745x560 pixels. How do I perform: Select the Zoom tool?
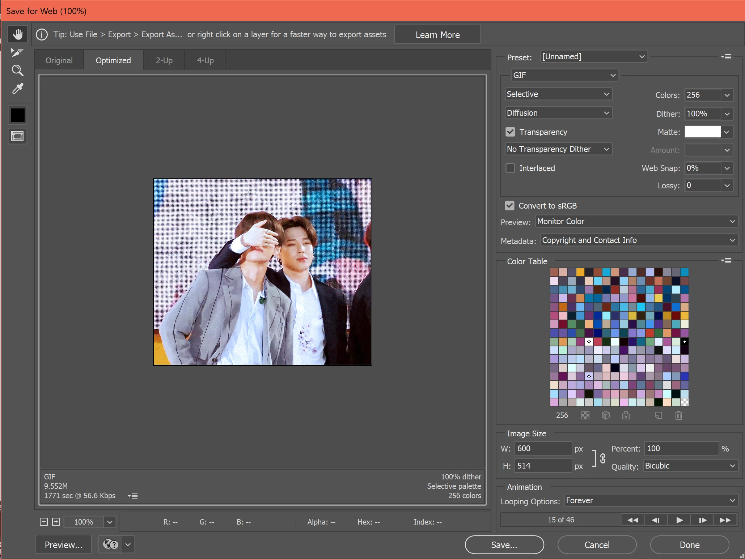(17, 70)
